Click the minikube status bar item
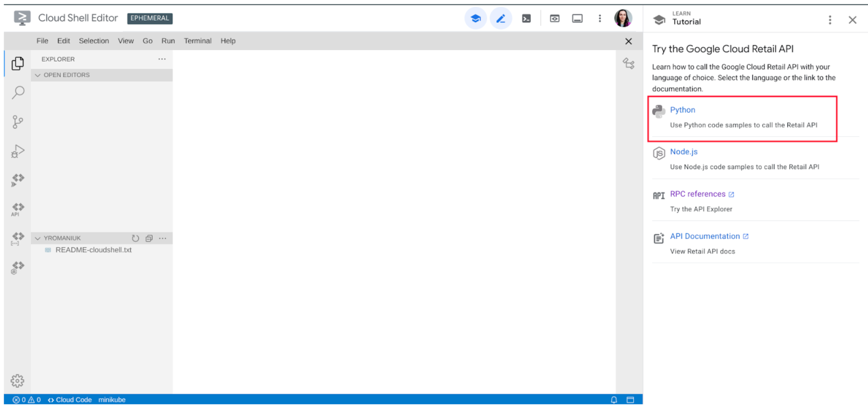Viewport: 868px width, 415px height. [112, 400]
